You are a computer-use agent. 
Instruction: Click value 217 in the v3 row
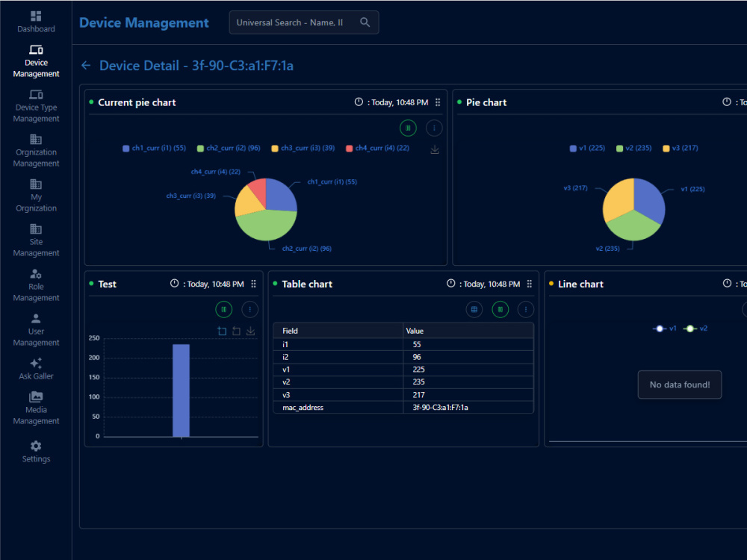[419, 395]
